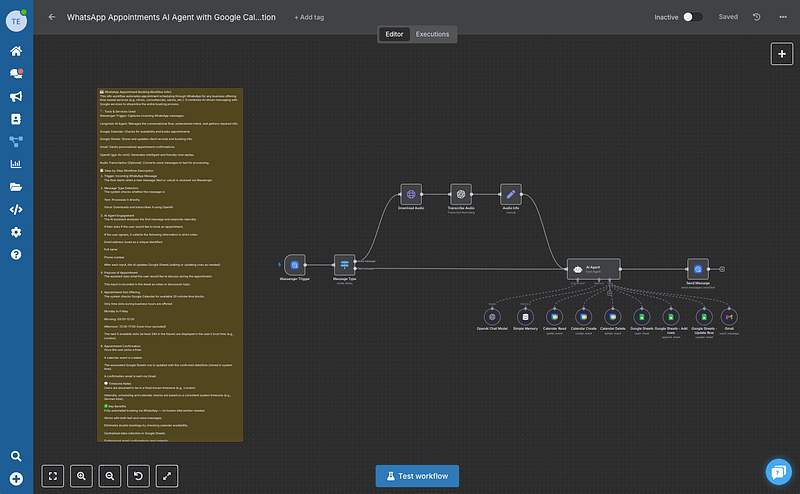The height and width of the screenshot is (494, 800).
Task: Toggle the workflow Inactive switch
Action: tap(692, 17)
